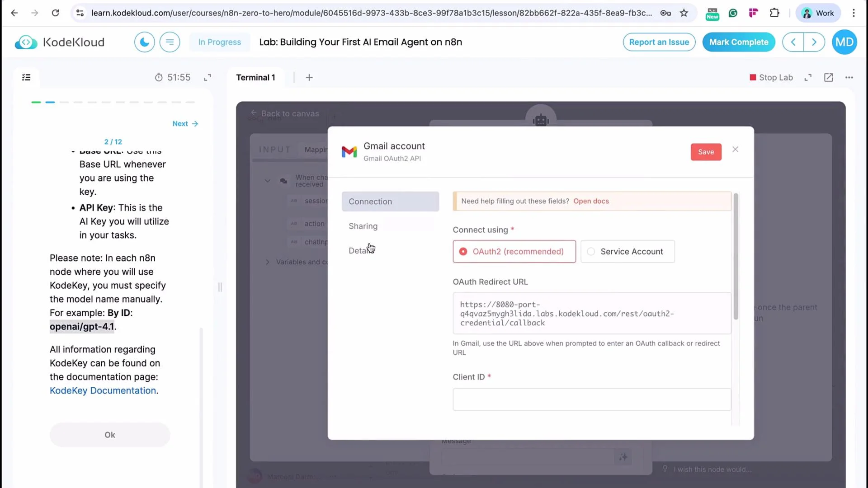Viewport: 868px width, 488px height.
Task: Open lab more options ellipsis
Action: (849, 77)
